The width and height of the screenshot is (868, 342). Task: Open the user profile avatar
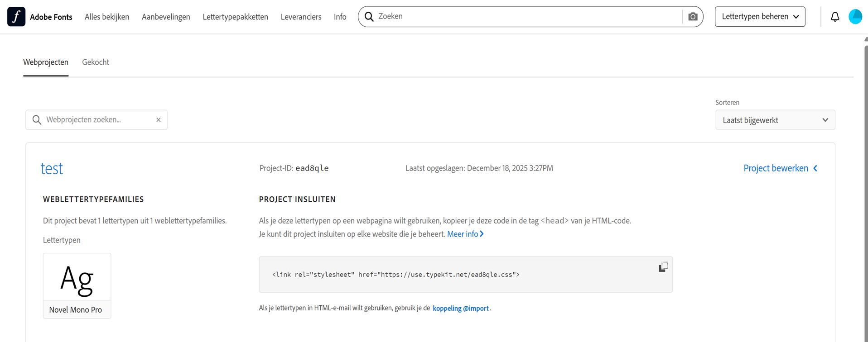pyautogui.click(x=855, y=17)
